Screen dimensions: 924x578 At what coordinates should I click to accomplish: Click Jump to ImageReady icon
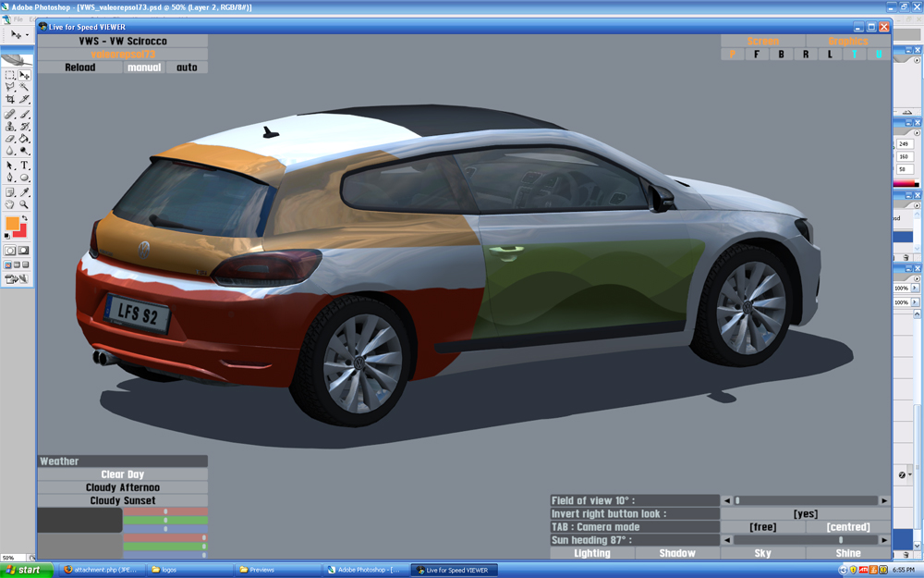[x=17, y=279]
